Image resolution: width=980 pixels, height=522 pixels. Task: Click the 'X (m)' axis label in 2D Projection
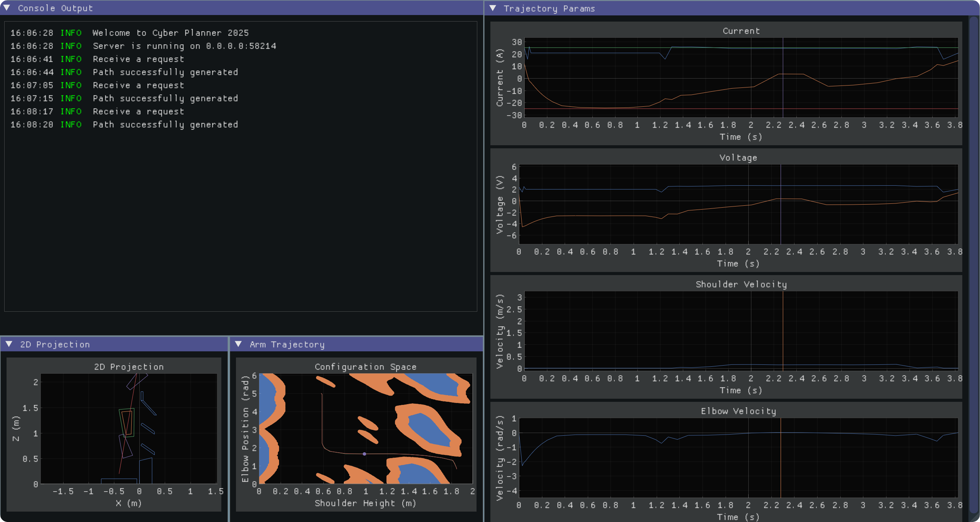pyautogui.click(x=129, y=503)
